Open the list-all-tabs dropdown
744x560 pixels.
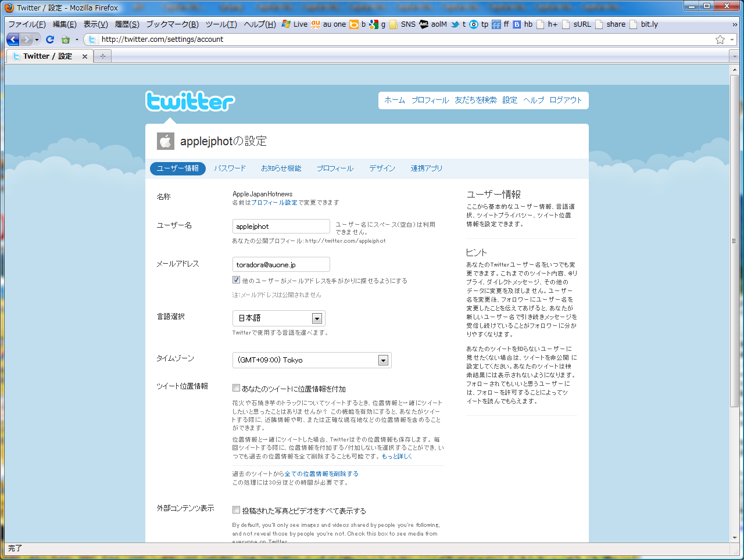[x=734, y=56]
